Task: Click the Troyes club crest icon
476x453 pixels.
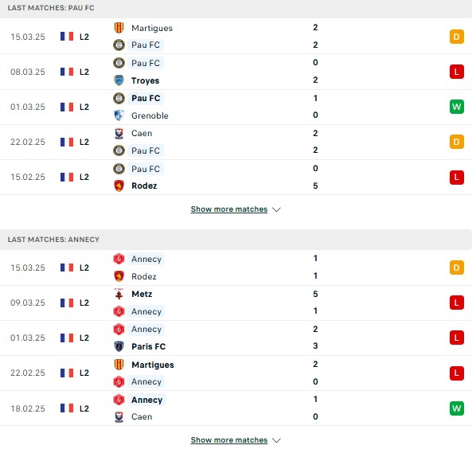Action: click(x=119, y=80)
